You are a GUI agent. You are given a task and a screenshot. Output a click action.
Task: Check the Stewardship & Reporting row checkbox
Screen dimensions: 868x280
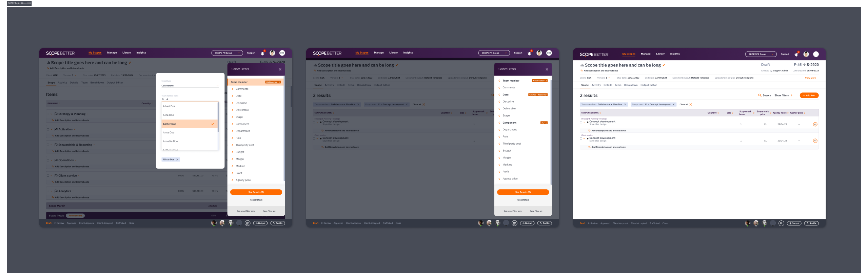click(48, 145)
